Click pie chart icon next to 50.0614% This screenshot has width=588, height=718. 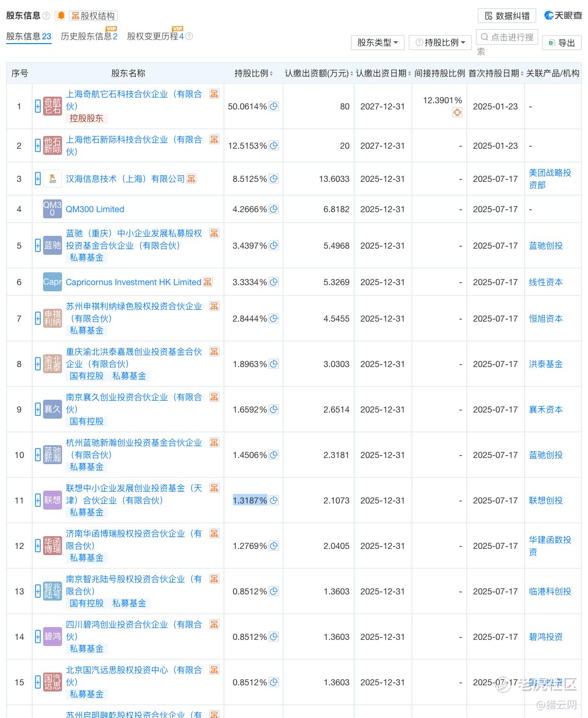point(274,107)
